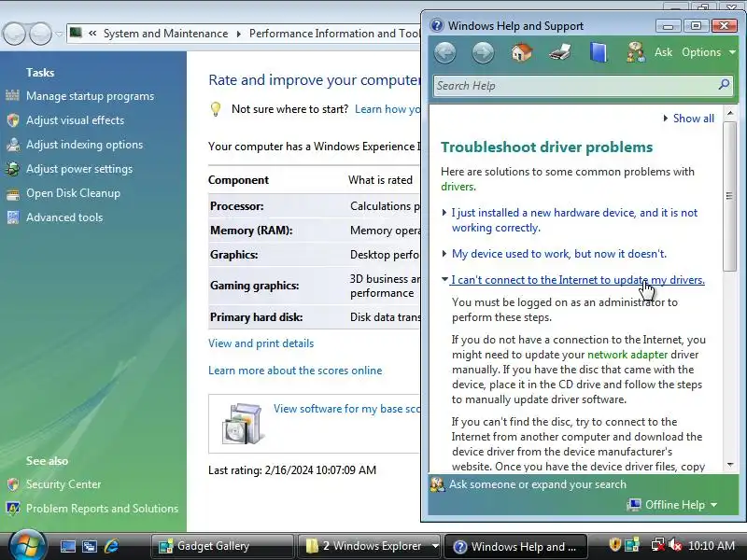Click the Problem Reports and Solutions icon
The height and width of the screenshot is (560, 747).
tap(13, 509)
